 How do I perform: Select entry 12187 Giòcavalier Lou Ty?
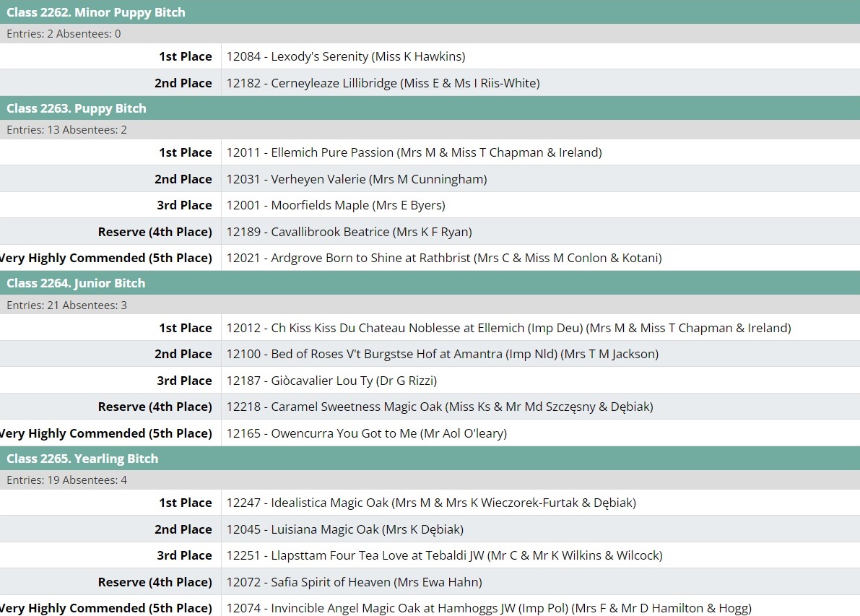[x=331, y=381]
